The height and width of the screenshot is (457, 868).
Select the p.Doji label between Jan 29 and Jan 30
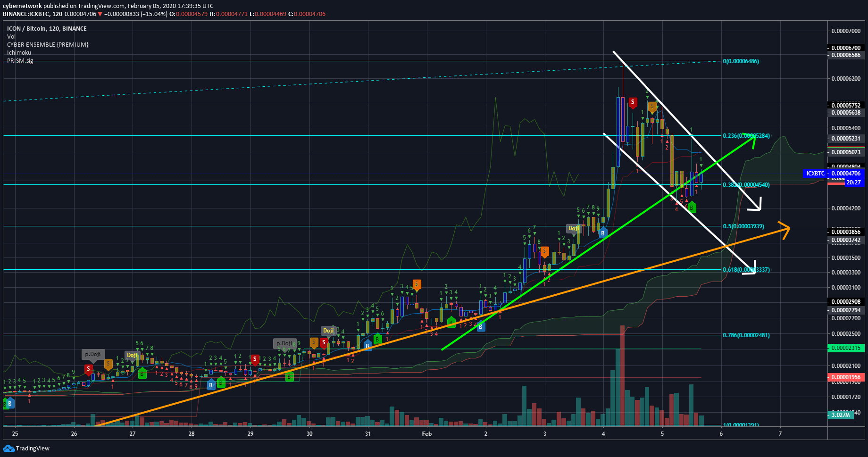(x=284, y=343)
